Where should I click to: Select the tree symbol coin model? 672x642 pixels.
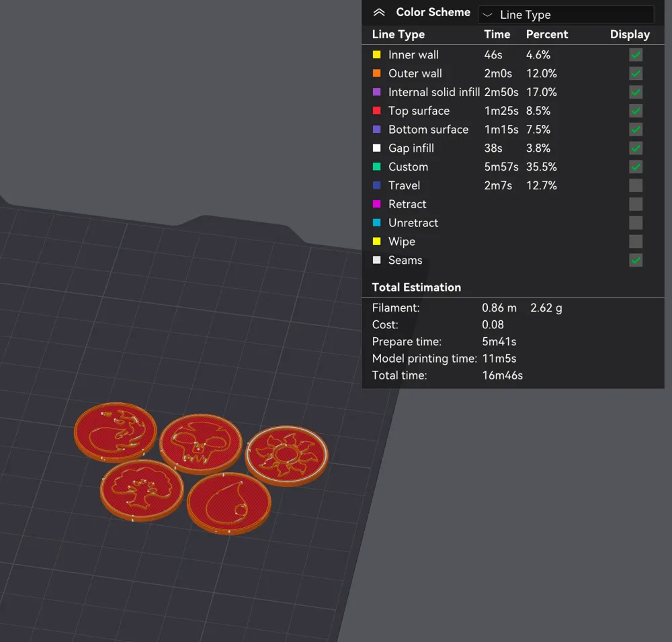tap(142, 490)
